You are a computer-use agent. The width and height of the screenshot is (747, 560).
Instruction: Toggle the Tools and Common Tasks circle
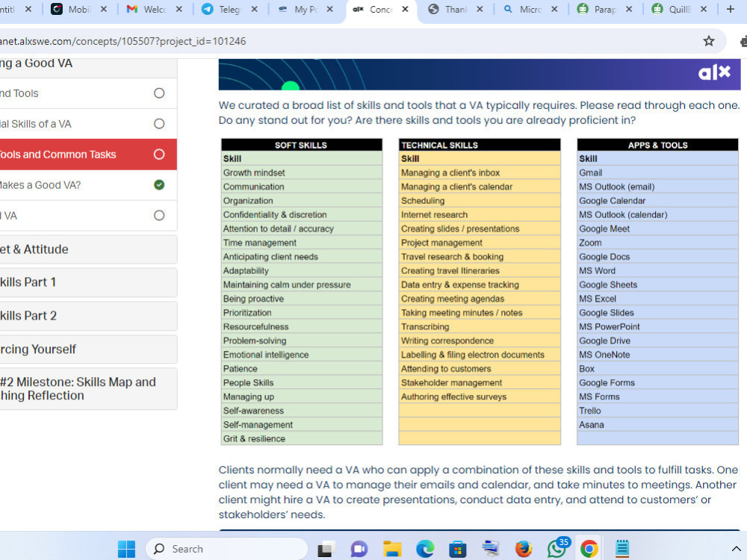pos(159,155)
